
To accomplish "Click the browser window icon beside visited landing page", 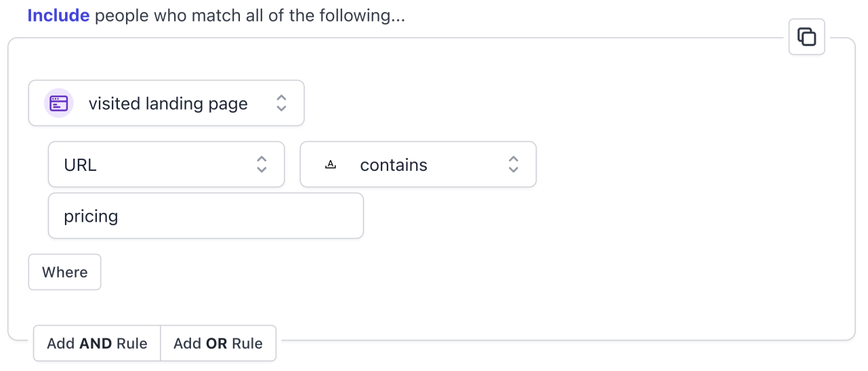I will [59, 104].
